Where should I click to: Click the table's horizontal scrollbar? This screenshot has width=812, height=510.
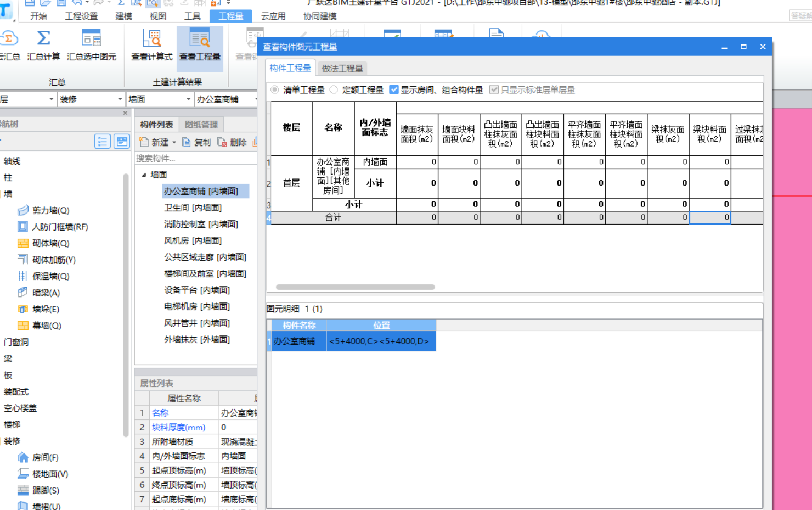point(355,287)
